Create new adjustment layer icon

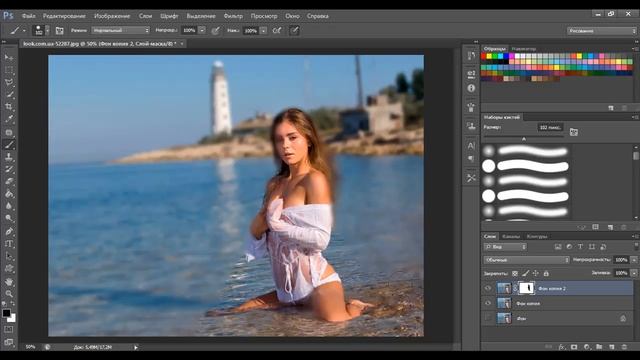click(x=587, y=347)
